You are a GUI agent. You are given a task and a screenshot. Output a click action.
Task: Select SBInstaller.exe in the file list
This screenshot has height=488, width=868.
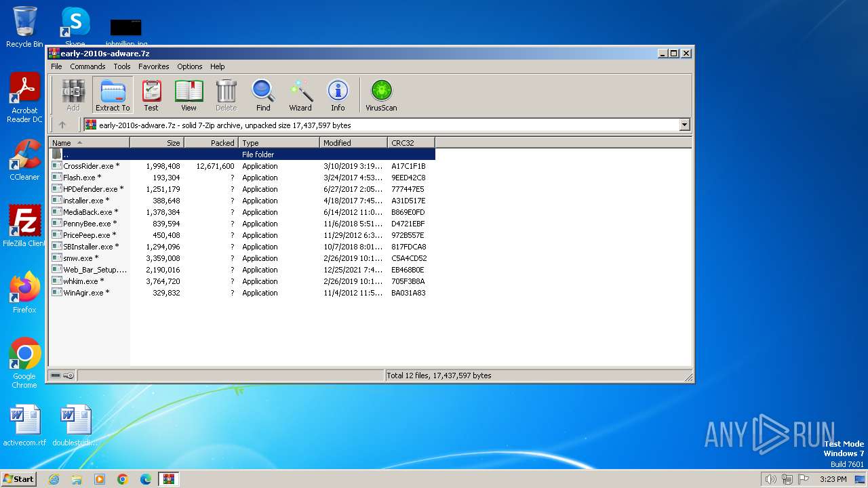242,247
